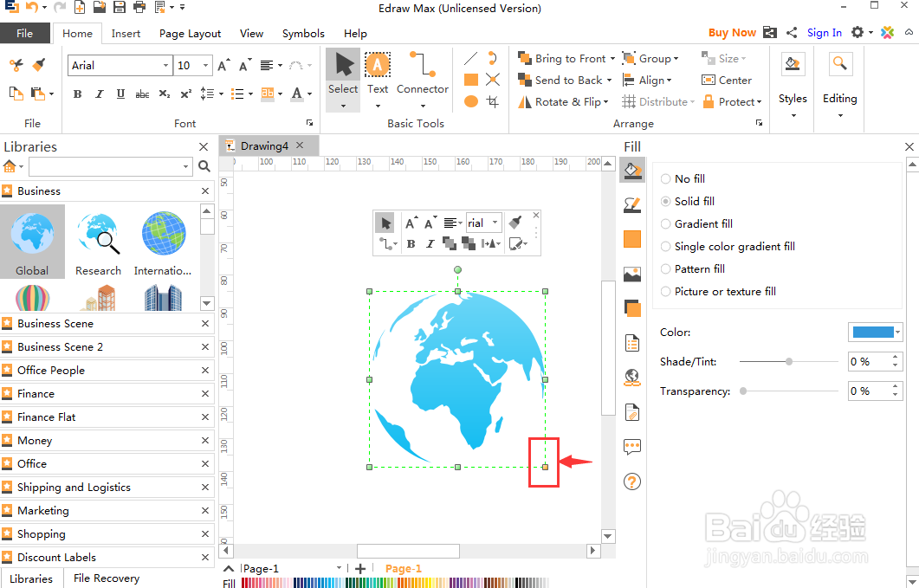
Task: Open Rotate & Flip dropdown
Action: coord(563,102)
